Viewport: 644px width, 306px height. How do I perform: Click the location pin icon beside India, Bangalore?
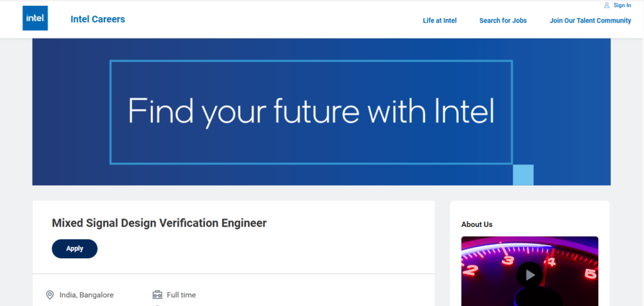coord(50,295)
